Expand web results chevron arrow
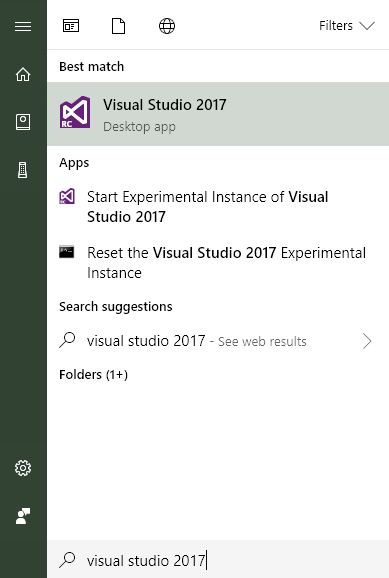This screenshot has width=389, height=578. (x=367, y=341)
